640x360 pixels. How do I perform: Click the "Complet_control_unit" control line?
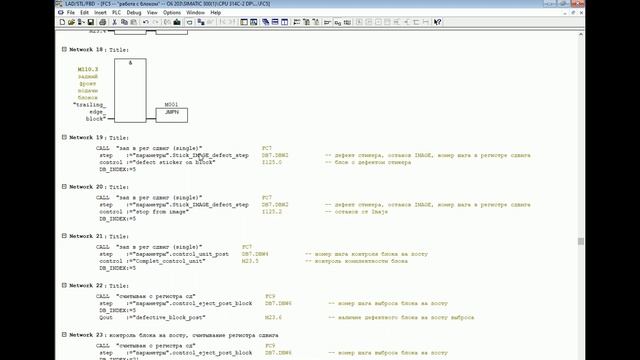[x=152, y=261]
